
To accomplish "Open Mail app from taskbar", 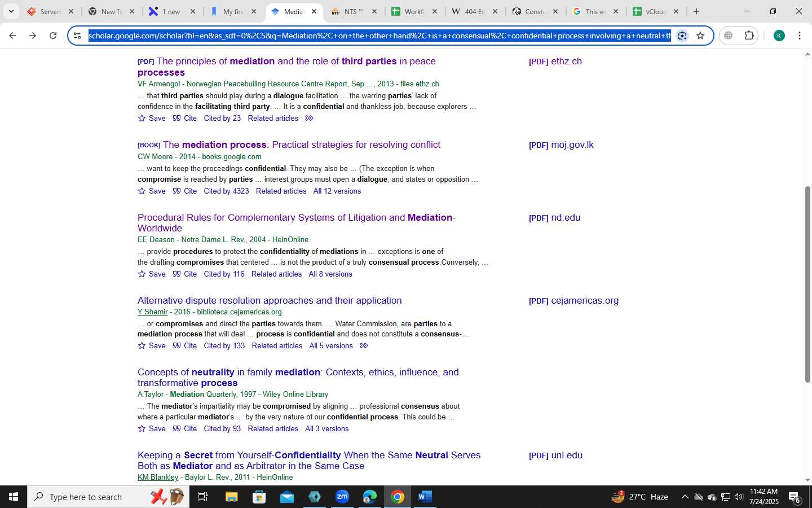I will [x=287, y=497].
